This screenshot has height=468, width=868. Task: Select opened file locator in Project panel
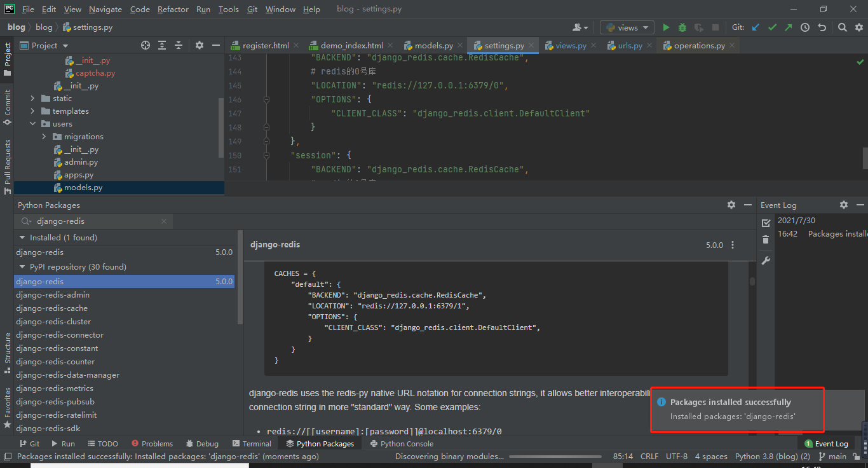(x=146, y=45)
